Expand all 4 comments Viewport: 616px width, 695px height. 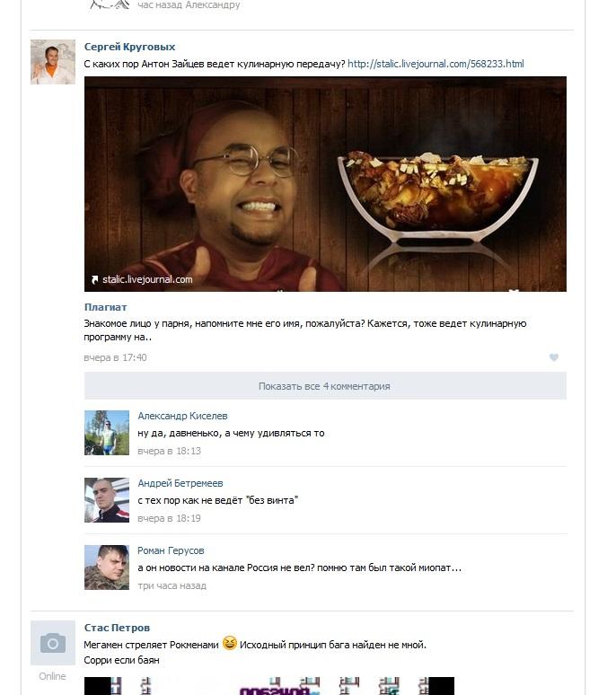325,386
